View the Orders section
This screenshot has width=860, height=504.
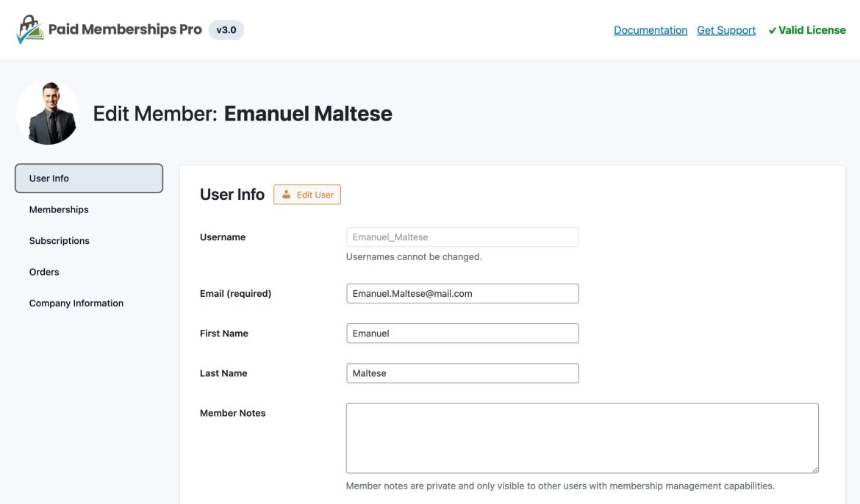[x=44, y=271]
